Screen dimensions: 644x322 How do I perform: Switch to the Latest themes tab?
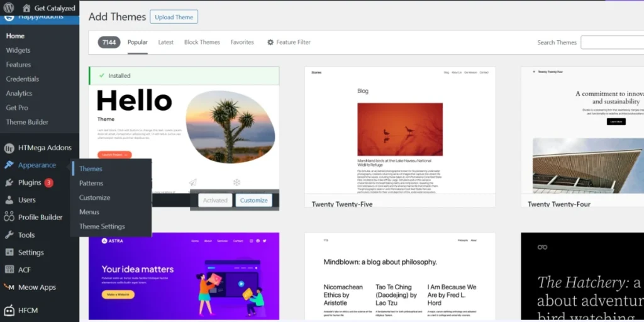coord(166,42)
